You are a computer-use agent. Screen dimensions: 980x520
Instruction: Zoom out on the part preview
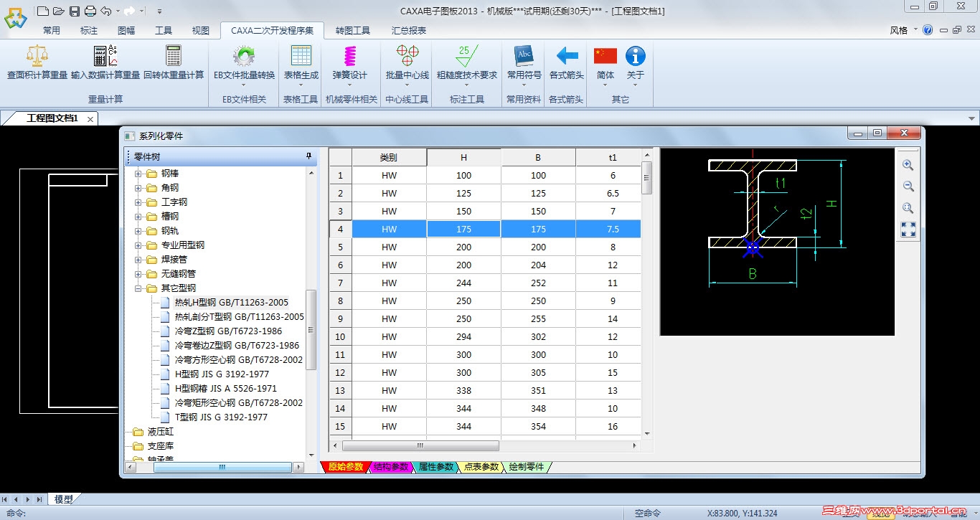pyautogui.click(x=908, y=186)
